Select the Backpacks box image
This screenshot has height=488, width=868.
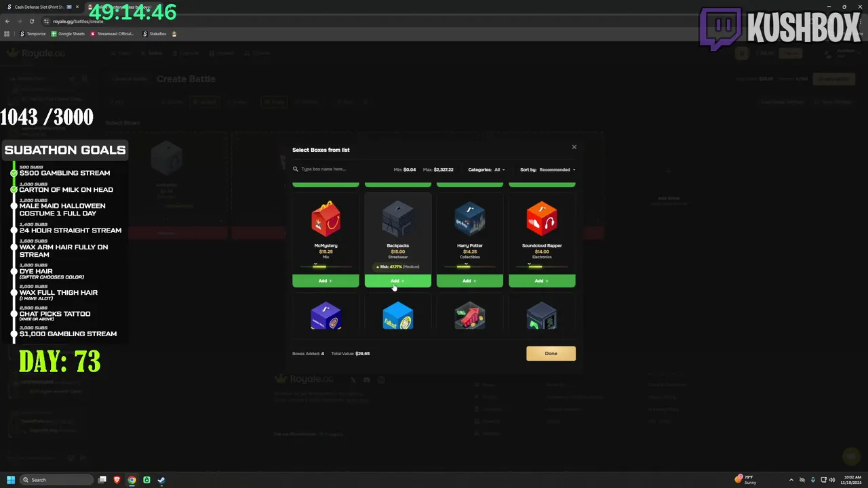(x=397, y=220)
